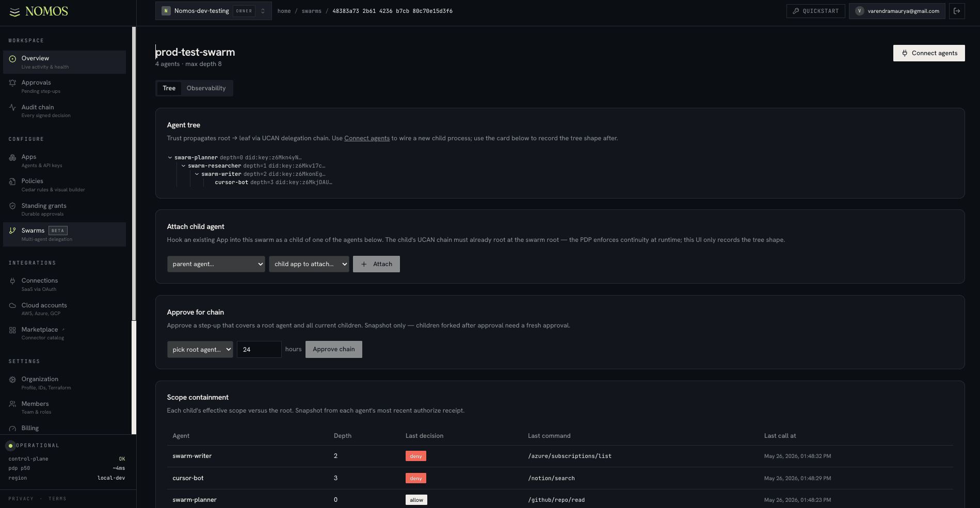Click the hours input field showing 24
The width and height of the screenshot is (980, 508).
pyautogui.click(x=259, y=350)
